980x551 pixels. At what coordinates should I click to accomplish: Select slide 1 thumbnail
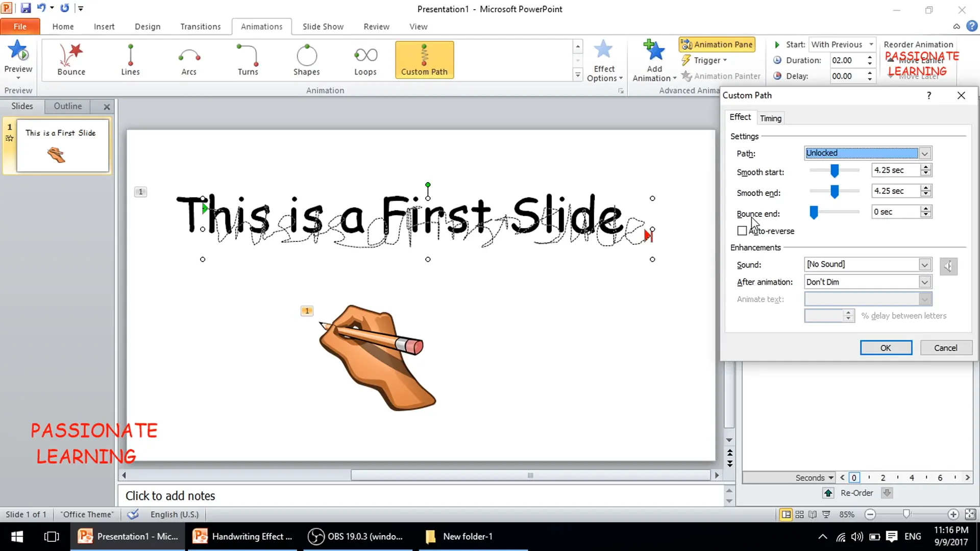[62, 145]
